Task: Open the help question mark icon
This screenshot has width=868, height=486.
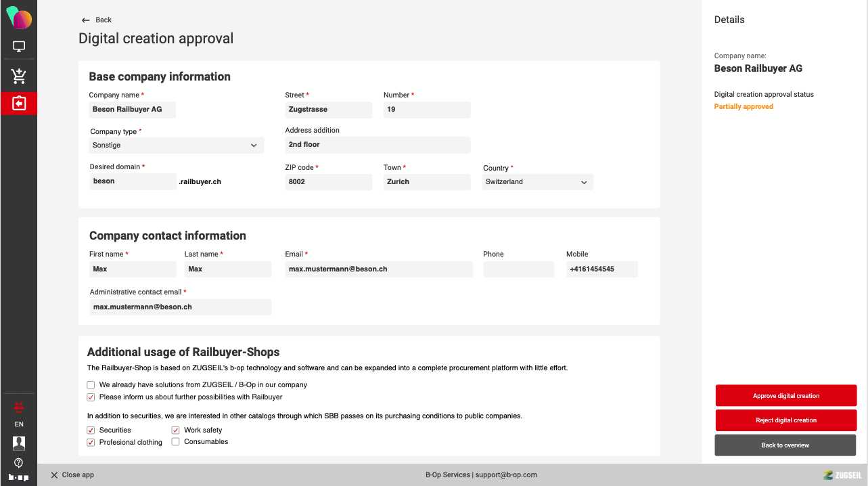Action: tap(19, 463)
